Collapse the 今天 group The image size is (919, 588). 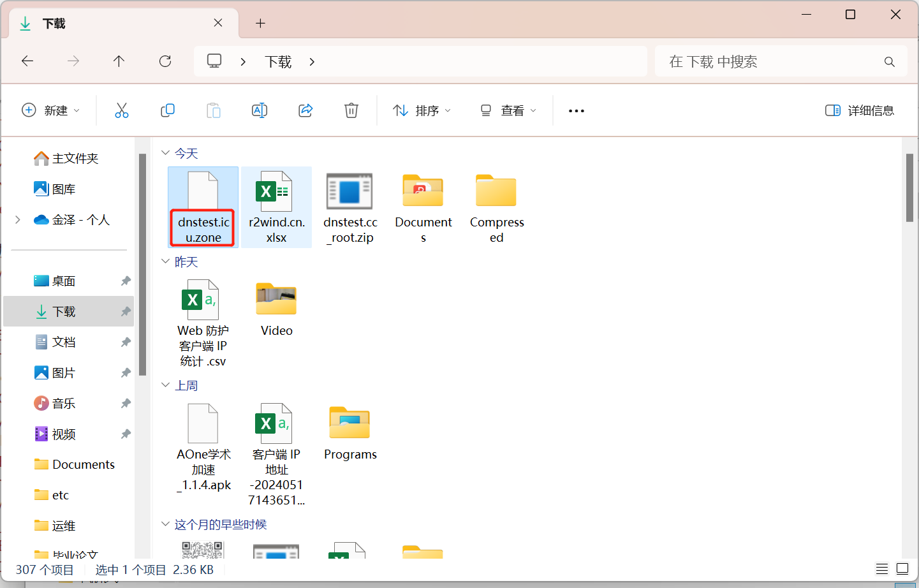click(x=166, y=153)
